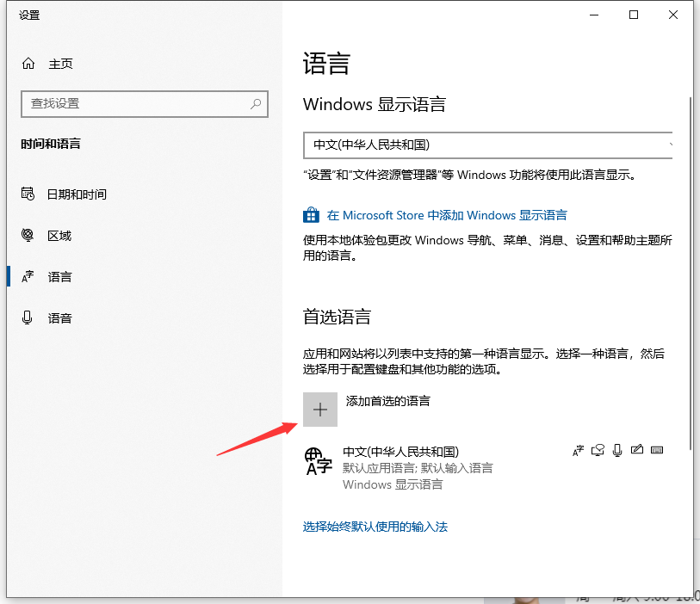Focus the 查找设置 search box

tap(144, 104)
